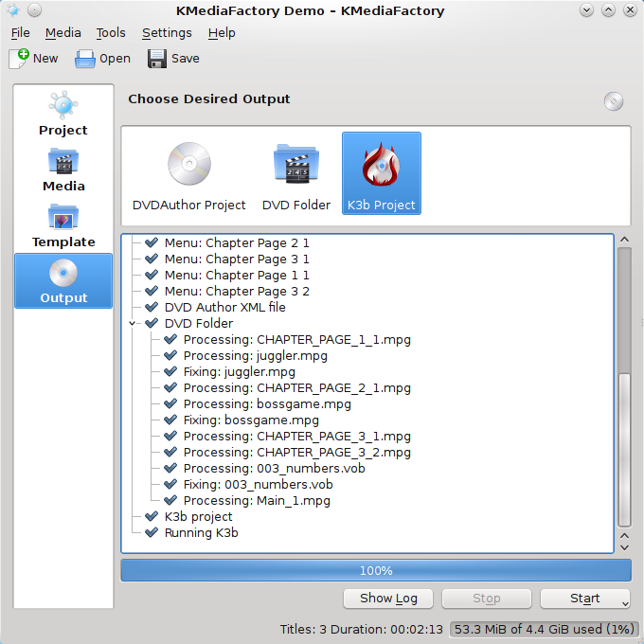
Task: Click the Titles: 3 Duration status text
Action: [x=362, y=629]
